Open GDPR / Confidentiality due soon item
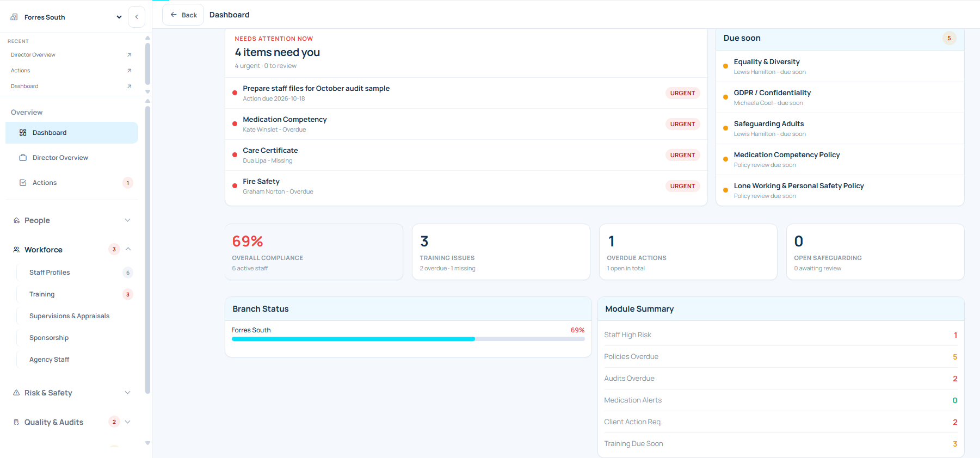Screen dimensions: 980x458 (x=840, y=97)
